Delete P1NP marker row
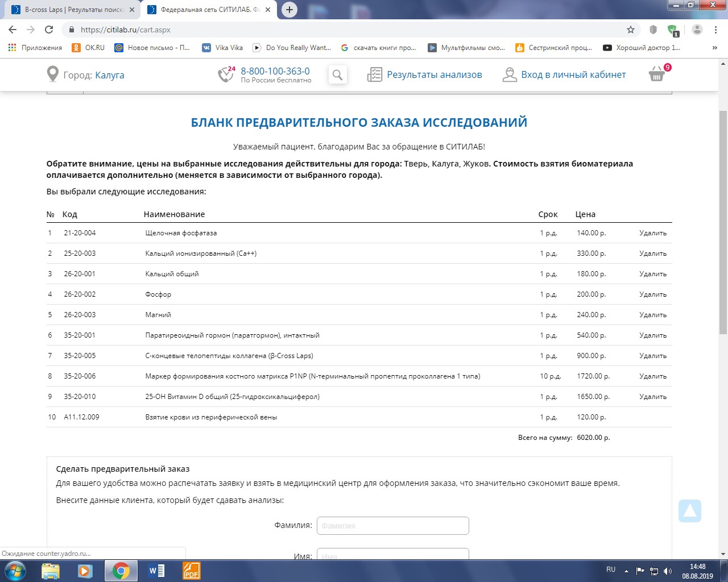 [653, 376]
